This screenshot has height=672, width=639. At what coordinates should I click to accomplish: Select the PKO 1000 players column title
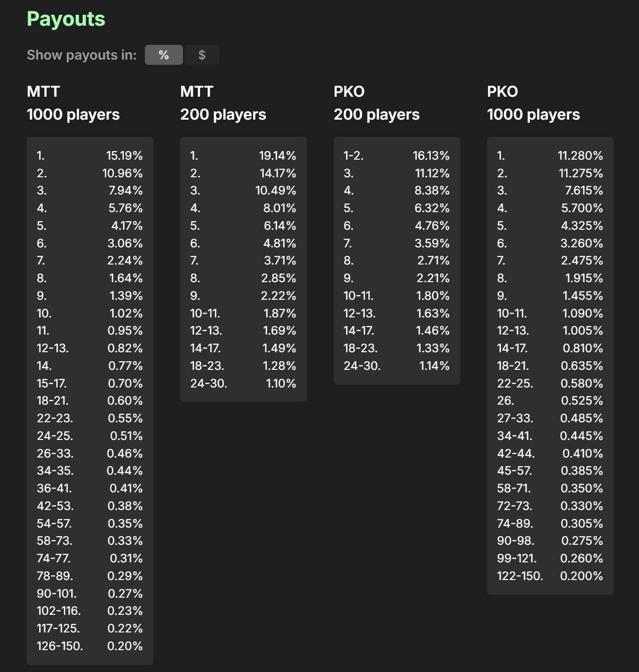(x=534, y=103)
